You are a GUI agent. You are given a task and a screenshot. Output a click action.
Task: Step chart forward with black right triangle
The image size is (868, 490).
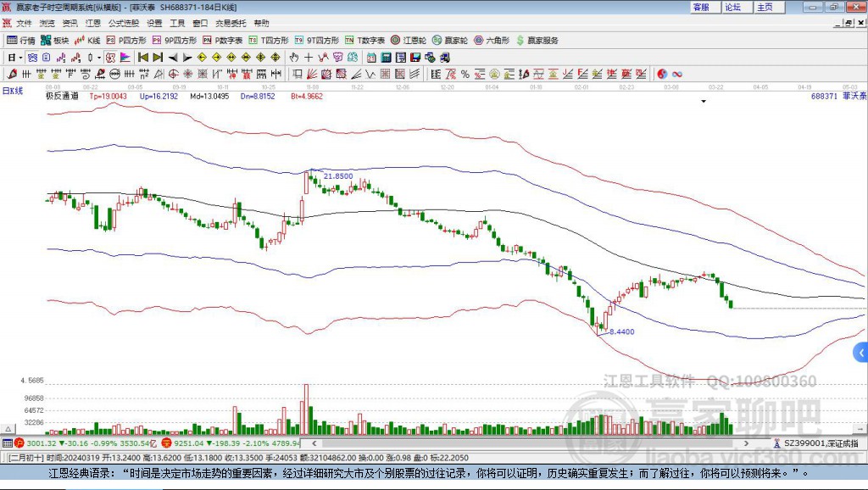pos(187,57)
